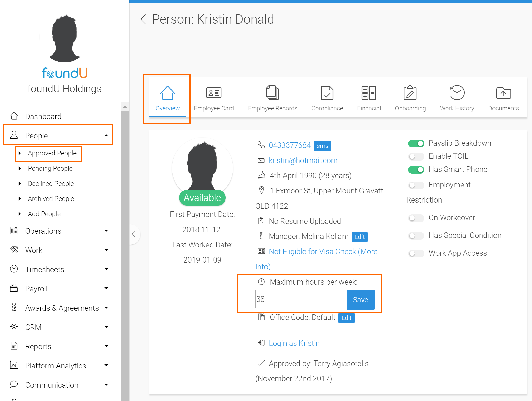Click the Login as Kristin link

[294, 343]
